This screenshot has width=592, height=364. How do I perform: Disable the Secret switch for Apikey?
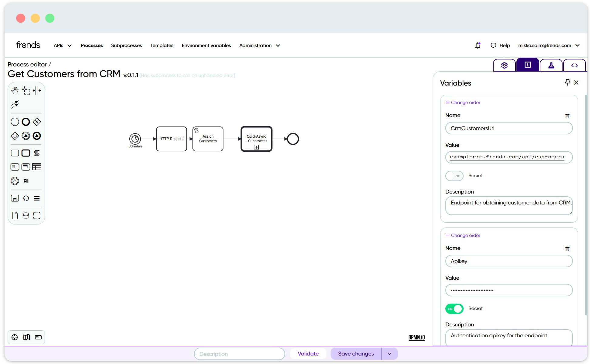[454, 308]
